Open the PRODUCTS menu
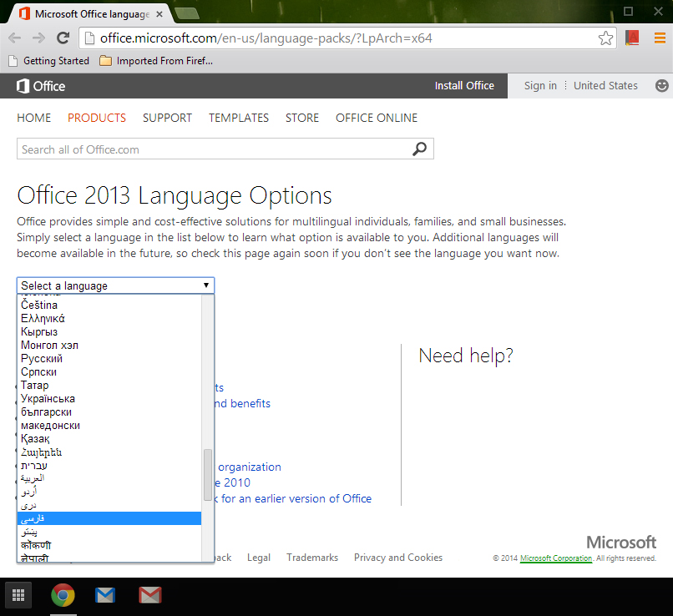673x616 pixels. (97, 118)
